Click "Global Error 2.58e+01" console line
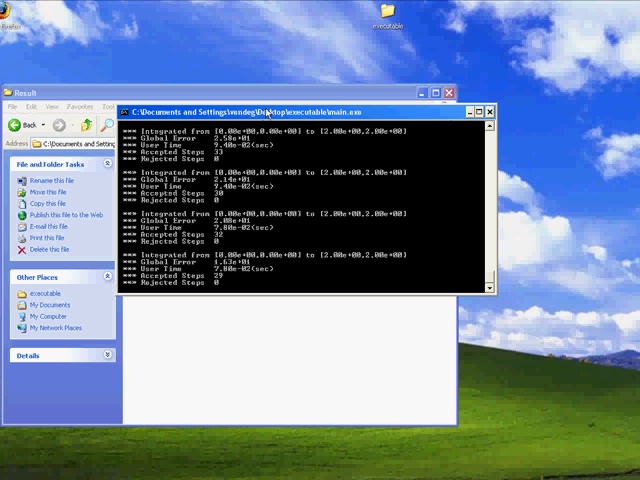The height and width of the screenshot is (480, 640). coord(187,138)
